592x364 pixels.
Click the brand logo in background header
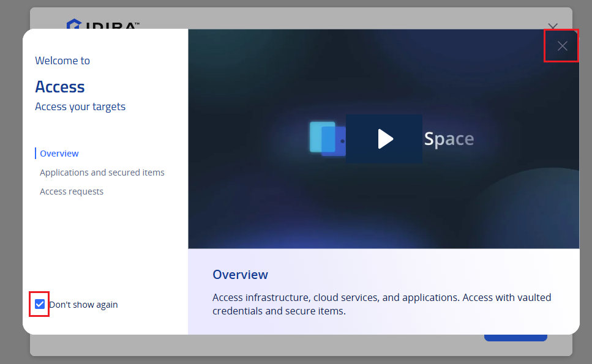103,24
